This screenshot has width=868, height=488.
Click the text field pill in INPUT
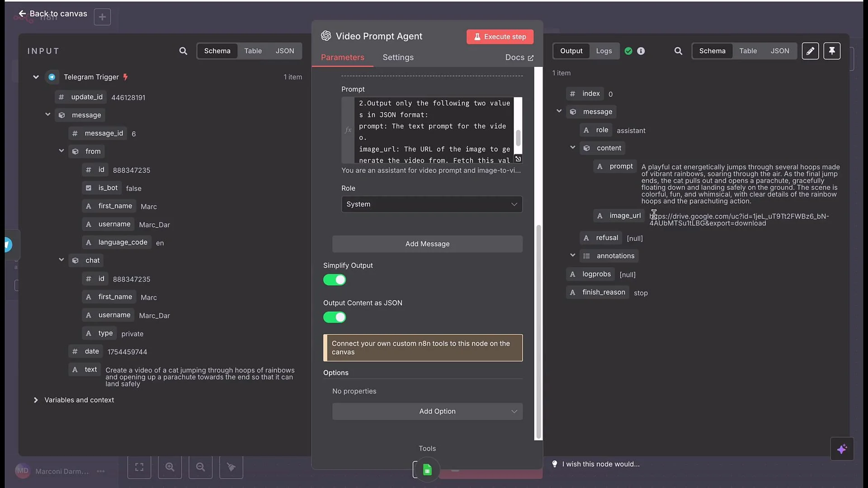coord(85,370)
